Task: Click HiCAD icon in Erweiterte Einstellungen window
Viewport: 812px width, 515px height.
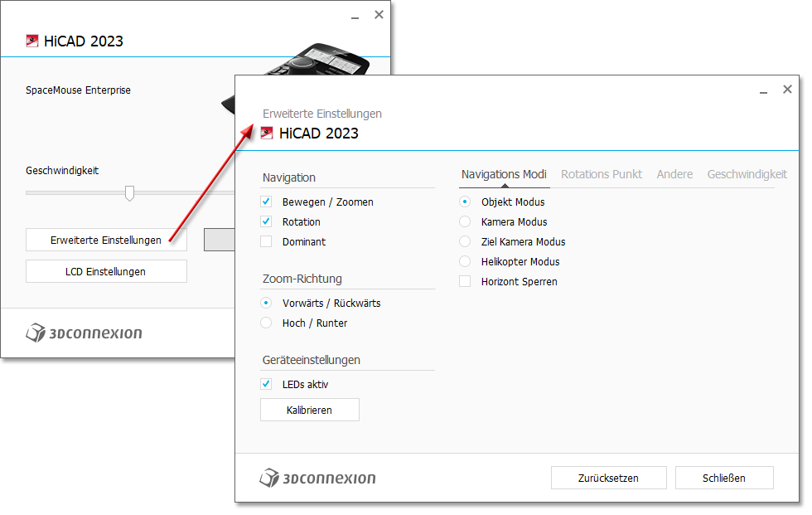Action: click(267, 134)
